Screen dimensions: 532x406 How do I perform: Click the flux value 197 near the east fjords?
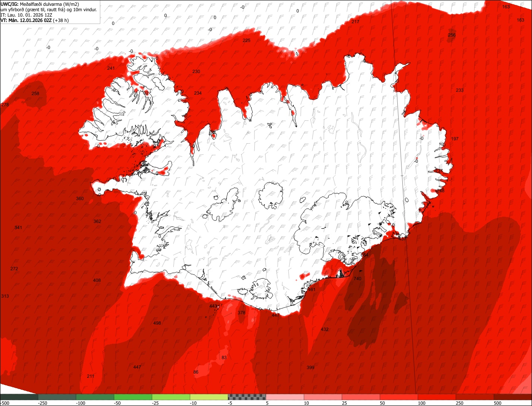point(455,139)
